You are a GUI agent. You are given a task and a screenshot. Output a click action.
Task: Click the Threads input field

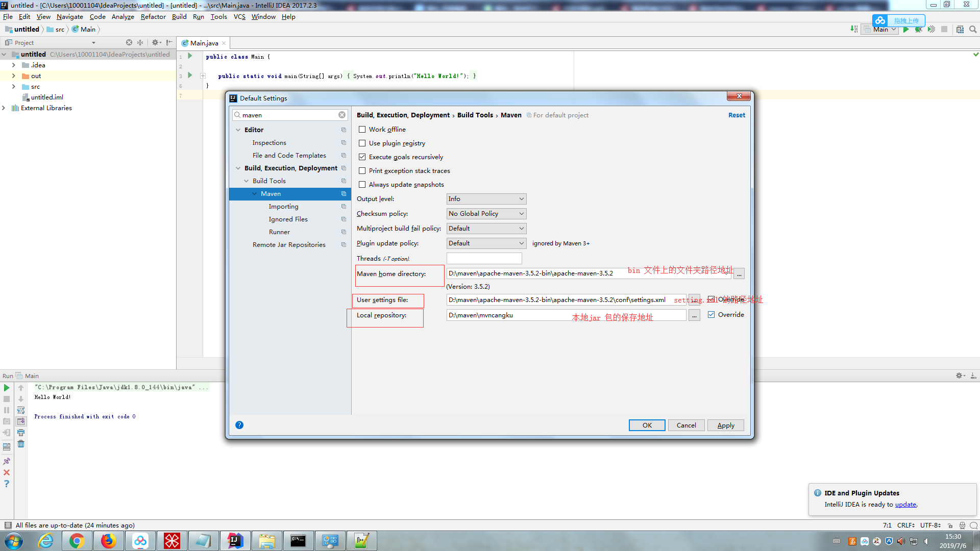point(484,259)
